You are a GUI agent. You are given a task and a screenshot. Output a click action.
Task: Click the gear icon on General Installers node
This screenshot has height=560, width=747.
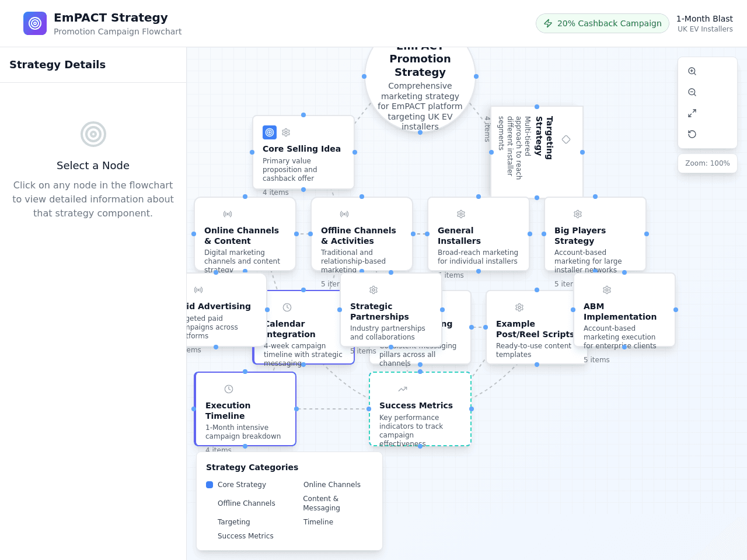click(461, 214)
